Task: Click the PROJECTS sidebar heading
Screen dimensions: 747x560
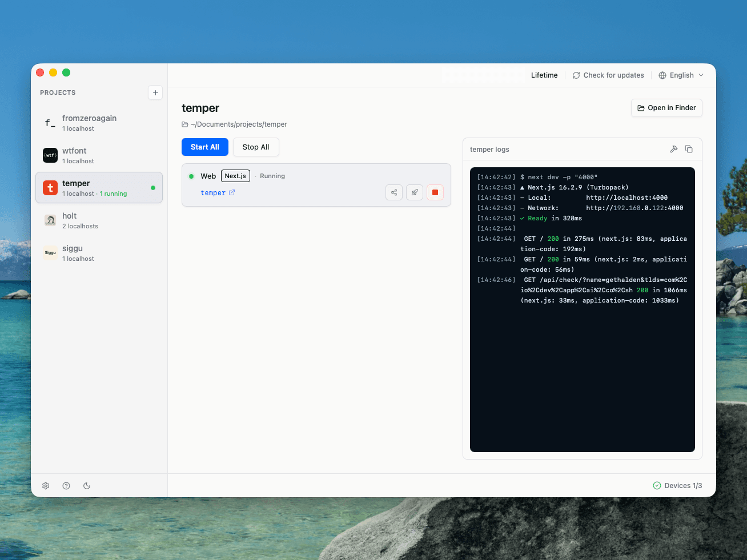Action: 58,92
